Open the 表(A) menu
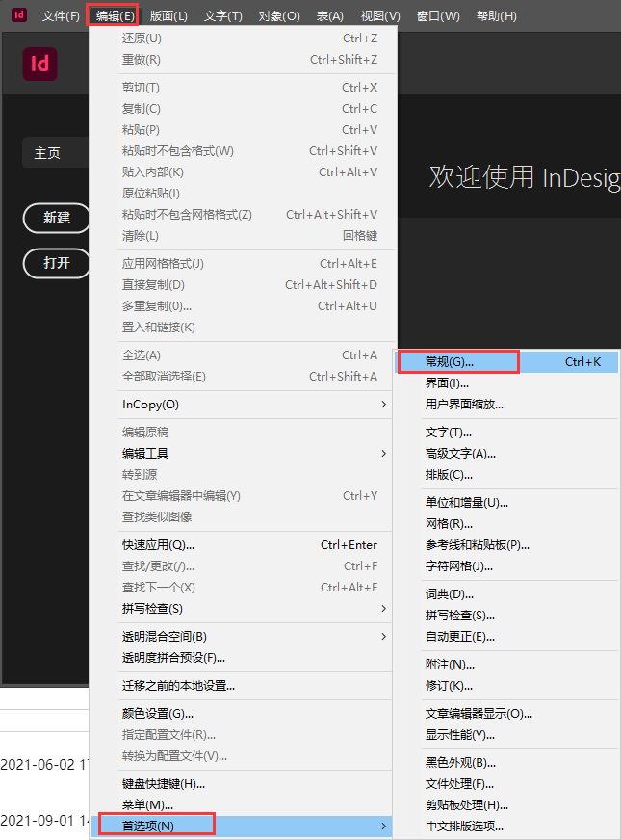 coord(330,16)
